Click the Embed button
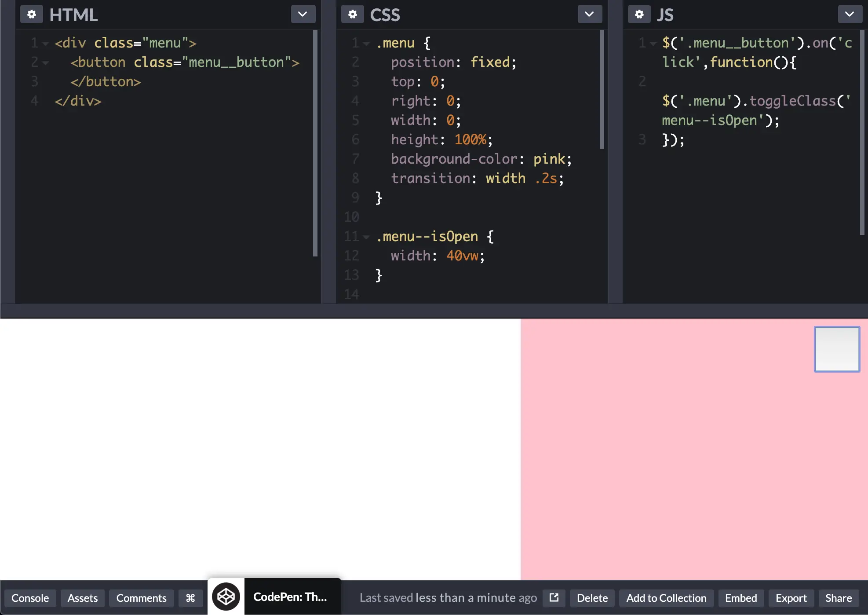The width and height of the screenshot is (868, 615). tap(741, 598)
